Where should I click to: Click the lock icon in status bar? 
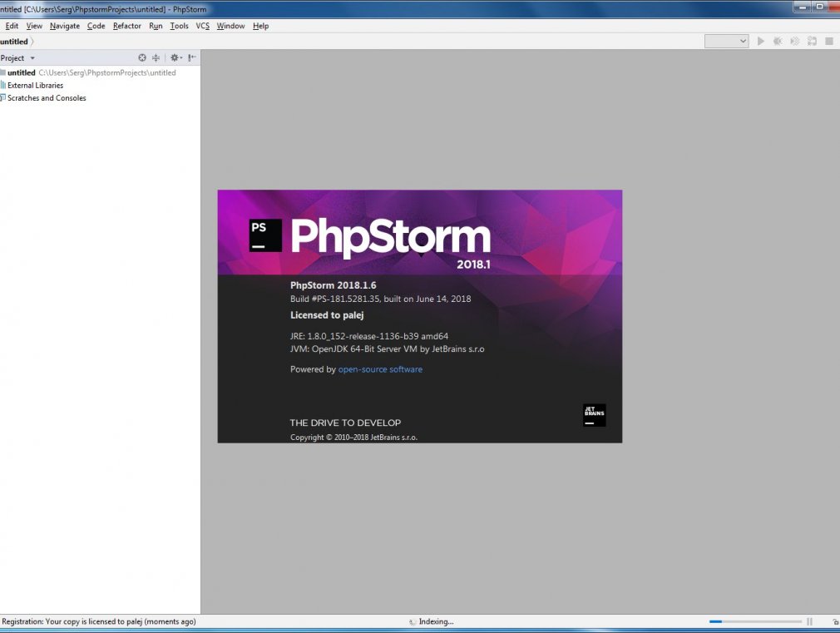click(835, 621)
